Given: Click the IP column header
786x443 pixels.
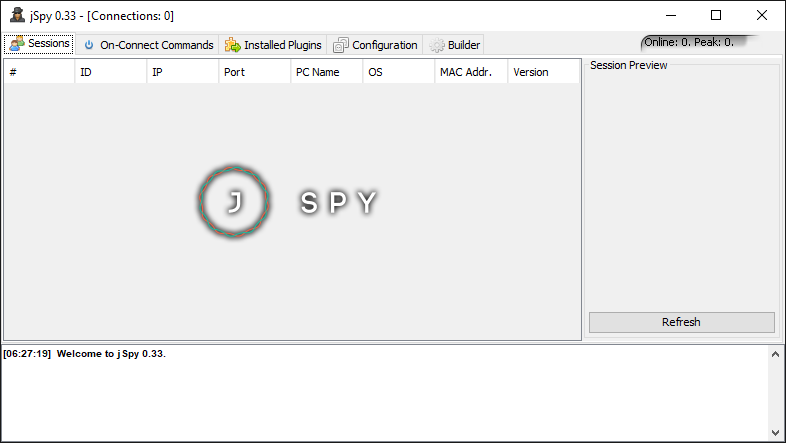Looking at the screenshot, I should (x=183, y=72).
